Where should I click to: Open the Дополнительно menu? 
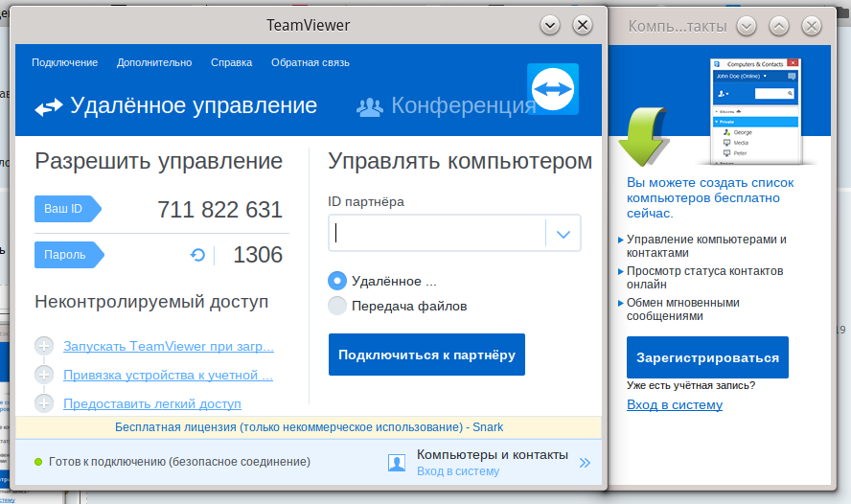(154, 62)
